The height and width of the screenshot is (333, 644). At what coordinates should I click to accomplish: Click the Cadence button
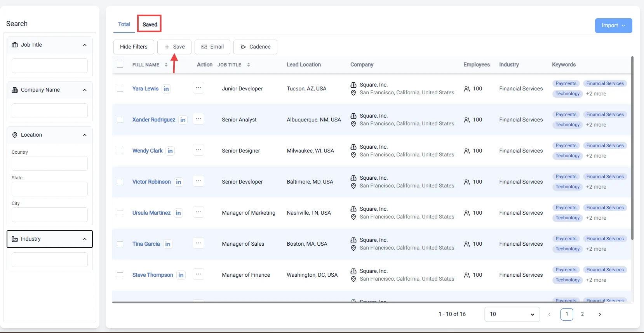[255, 47]
